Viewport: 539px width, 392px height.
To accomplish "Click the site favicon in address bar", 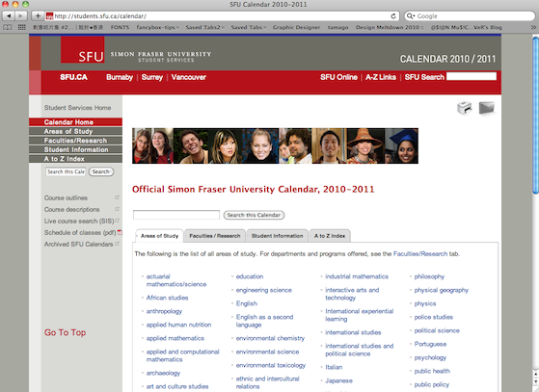I will pyautogui.click(x=49, y=16).
